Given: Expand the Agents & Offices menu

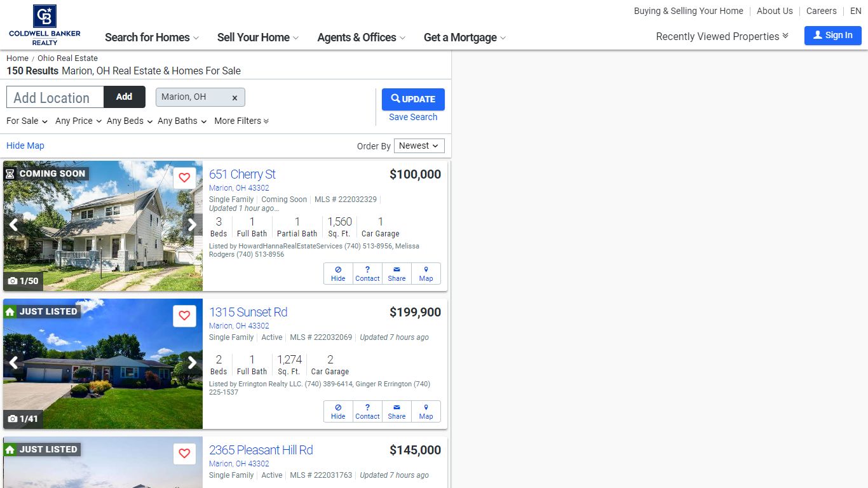Looking at the screenshot, I should (361, 37).
